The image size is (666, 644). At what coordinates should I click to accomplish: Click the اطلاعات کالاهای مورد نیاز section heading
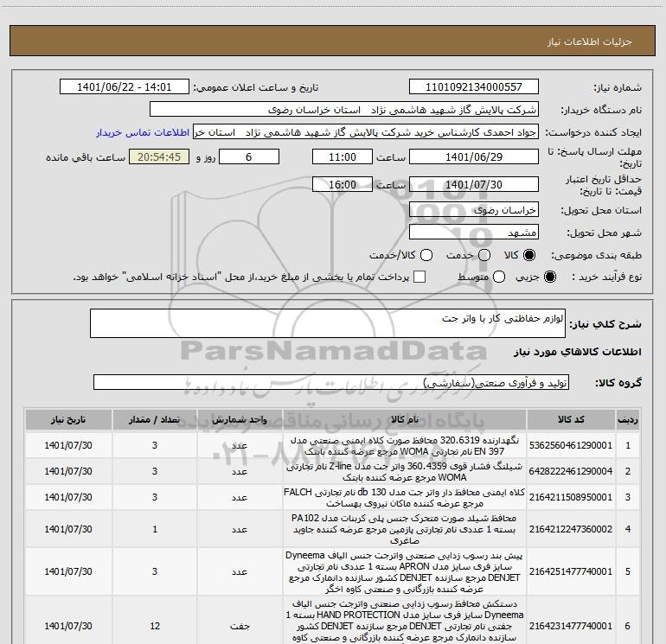(x=577, y=352)
